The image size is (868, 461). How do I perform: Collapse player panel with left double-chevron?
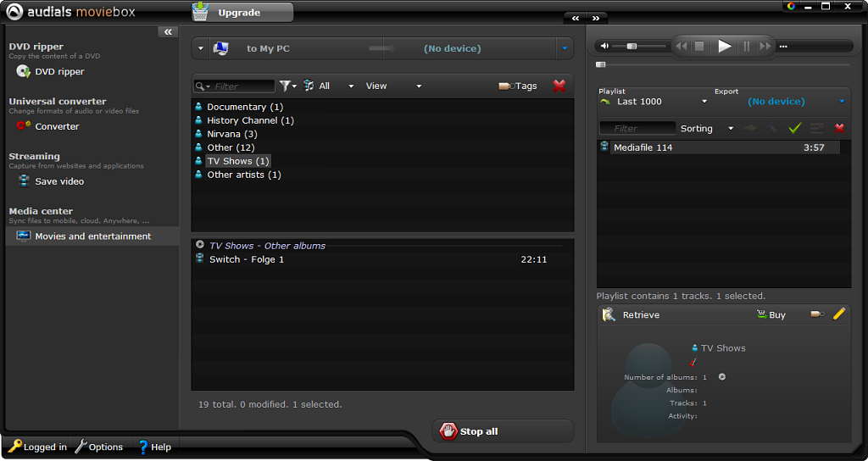coord(576,19)
